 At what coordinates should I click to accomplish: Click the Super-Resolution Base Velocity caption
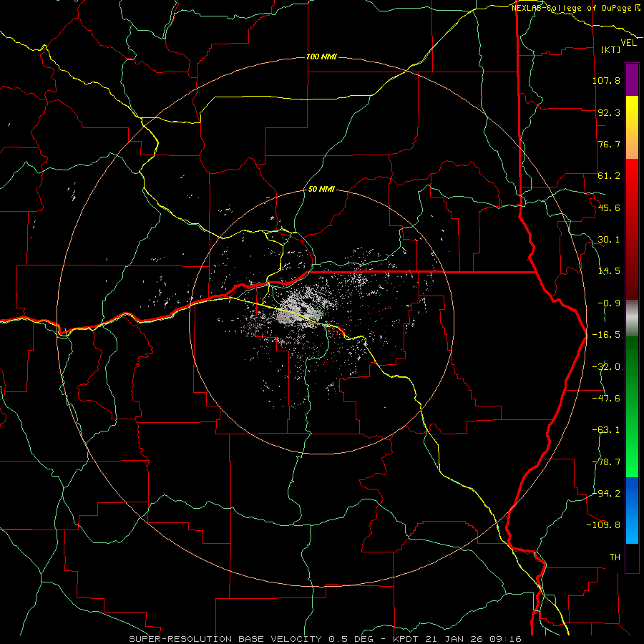326,639
